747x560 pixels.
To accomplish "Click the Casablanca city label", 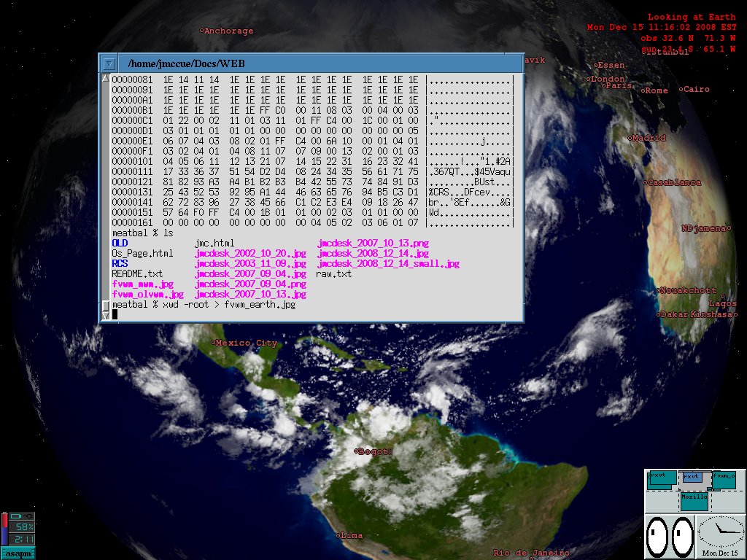I will pos(672,182).
